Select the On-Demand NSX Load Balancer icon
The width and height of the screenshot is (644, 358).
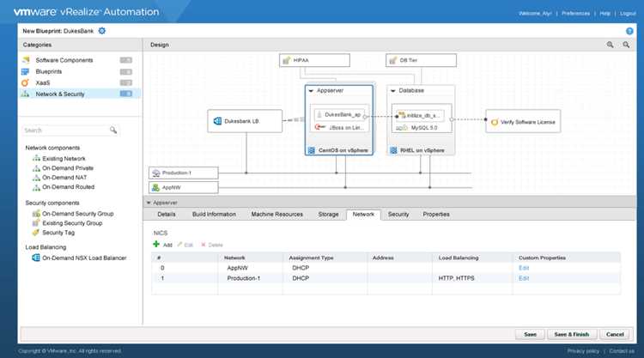click(36, 258)
